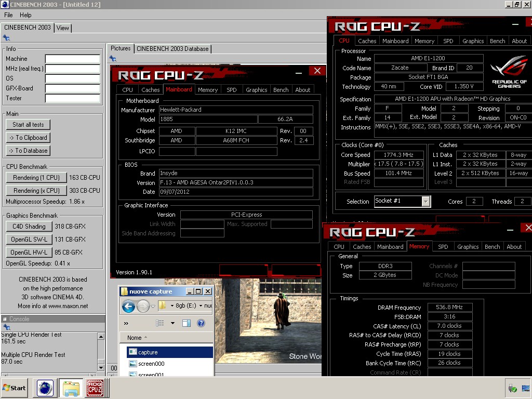This screenshot has height=399, width=532.
Task: Click the views icon in nuove capture window
Action: click(160, 323)
